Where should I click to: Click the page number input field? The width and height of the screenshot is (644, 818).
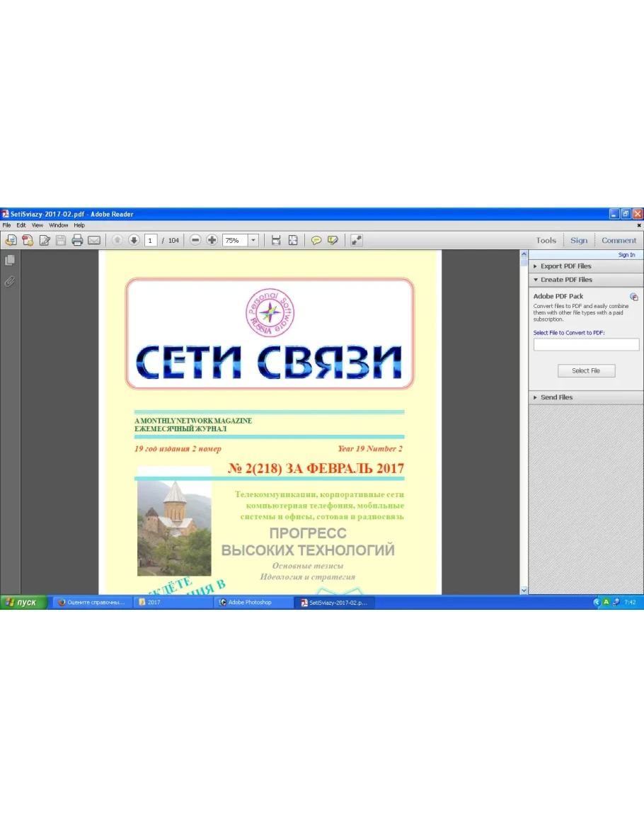coord(151,240)
